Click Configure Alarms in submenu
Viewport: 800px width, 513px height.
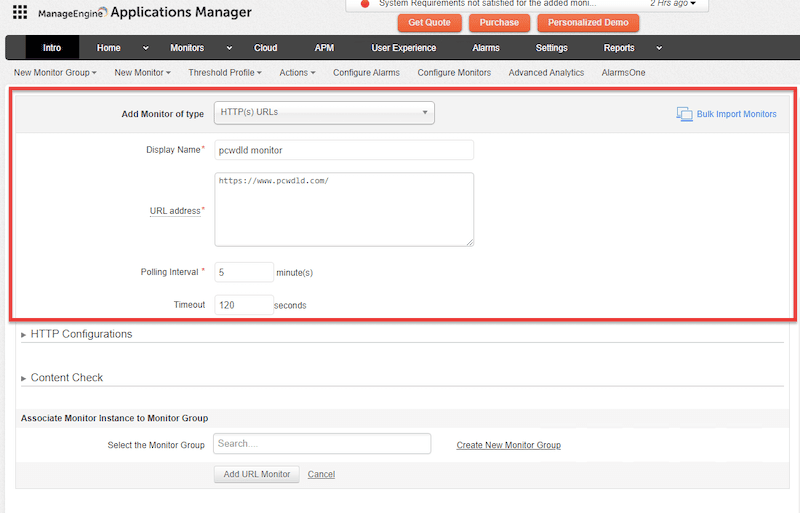[x=366, y=72]
